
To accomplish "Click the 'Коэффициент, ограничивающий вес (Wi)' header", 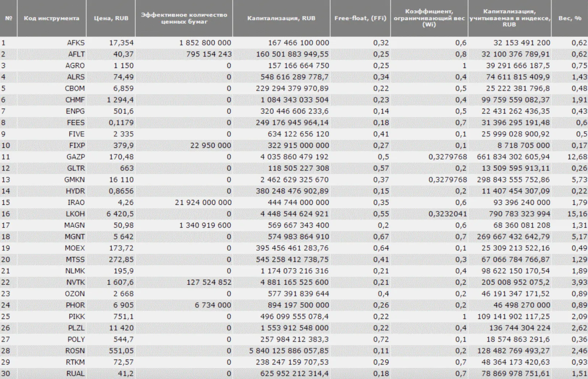I will pyautogui.click(x=429, y=18).
